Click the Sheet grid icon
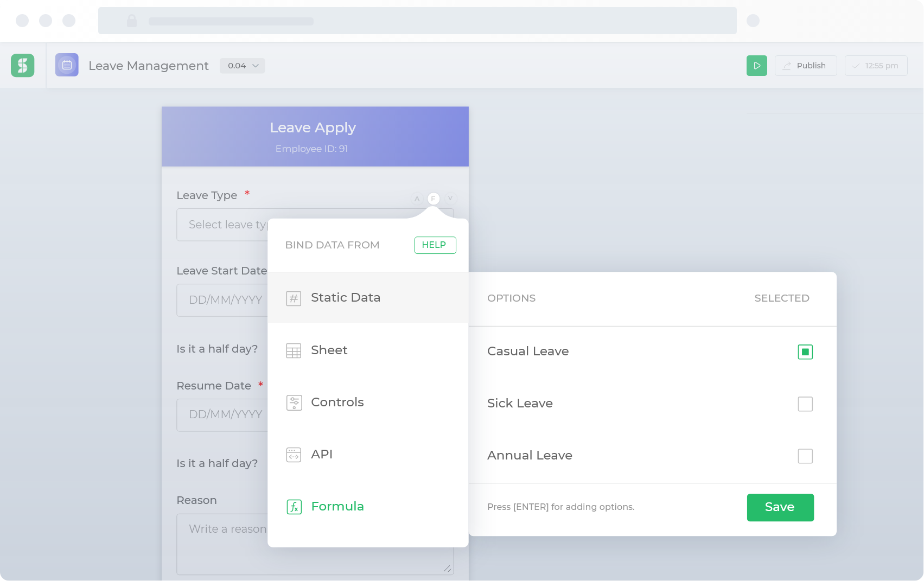The height and width of the screenshot is (581, 924). point(294,351)
